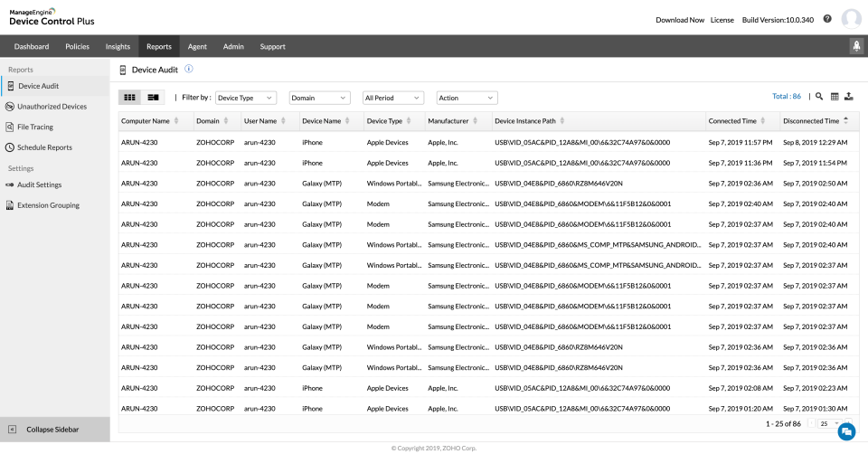Open File Tracing report
This screenshot has width=868, height=454.
[35, 127]
